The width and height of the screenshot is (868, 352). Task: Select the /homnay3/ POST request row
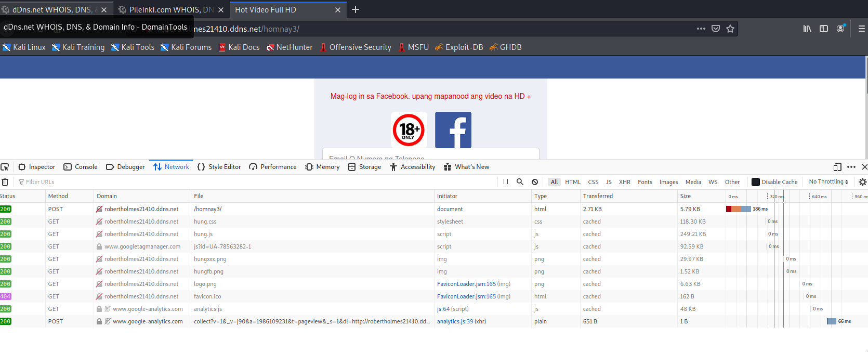tap(434, 209)
